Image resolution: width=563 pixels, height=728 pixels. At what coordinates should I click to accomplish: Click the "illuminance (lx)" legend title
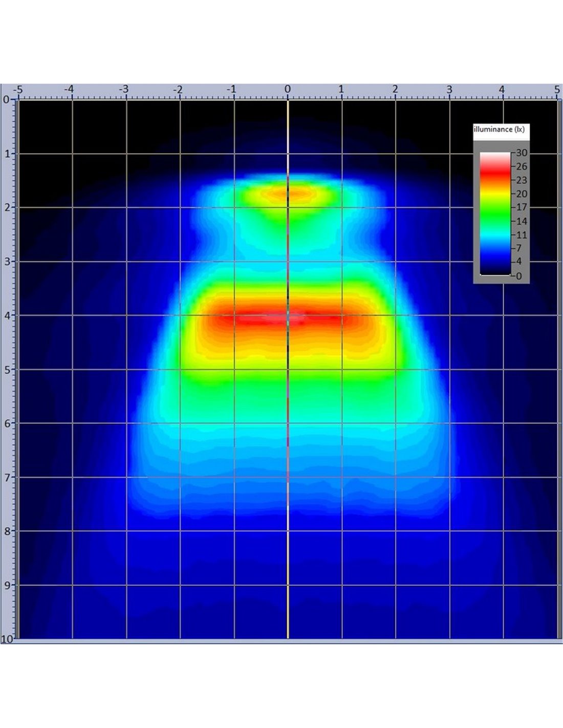click(499, 130)
